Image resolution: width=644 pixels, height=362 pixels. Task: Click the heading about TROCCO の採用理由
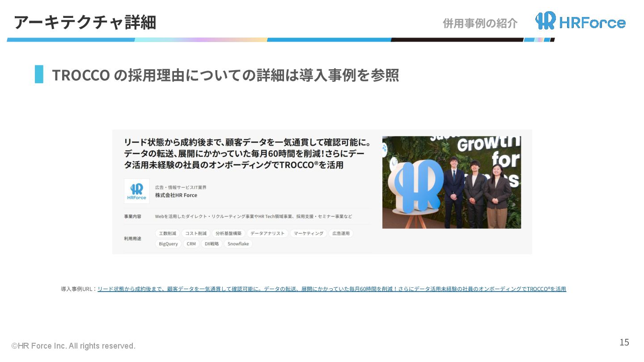click(225, 75)
